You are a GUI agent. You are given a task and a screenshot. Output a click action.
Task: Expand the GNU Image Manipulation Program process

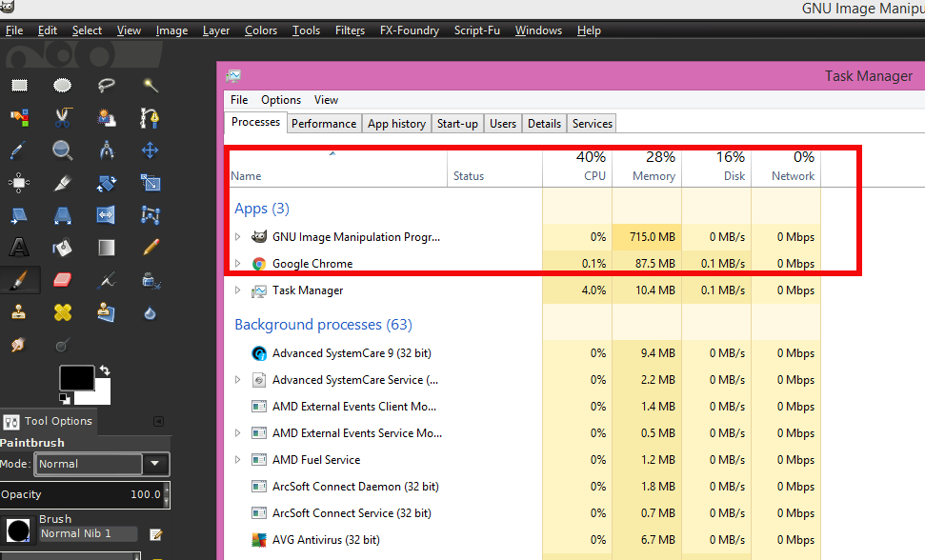click(x=238, y=237)
